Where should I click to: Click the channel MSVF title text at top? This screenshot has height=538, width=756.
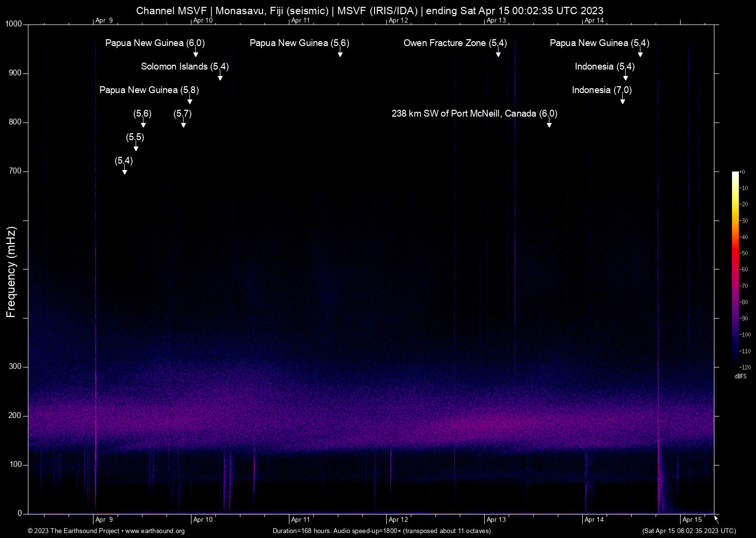[369, 11]
